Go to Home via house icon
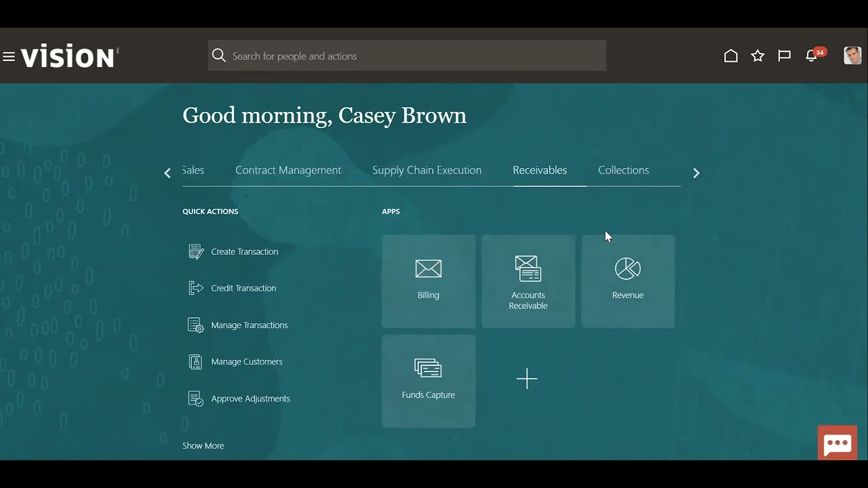 731,56
